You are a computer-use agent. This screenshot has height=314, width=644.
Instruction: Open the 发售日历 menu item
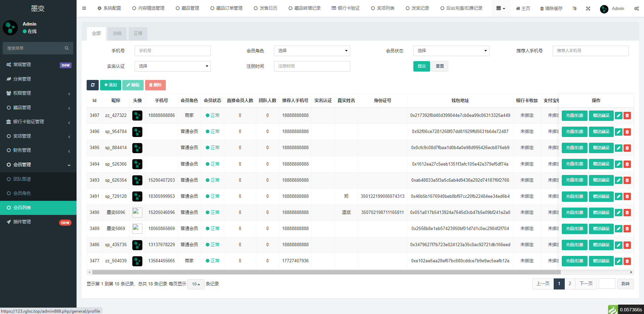266,8
